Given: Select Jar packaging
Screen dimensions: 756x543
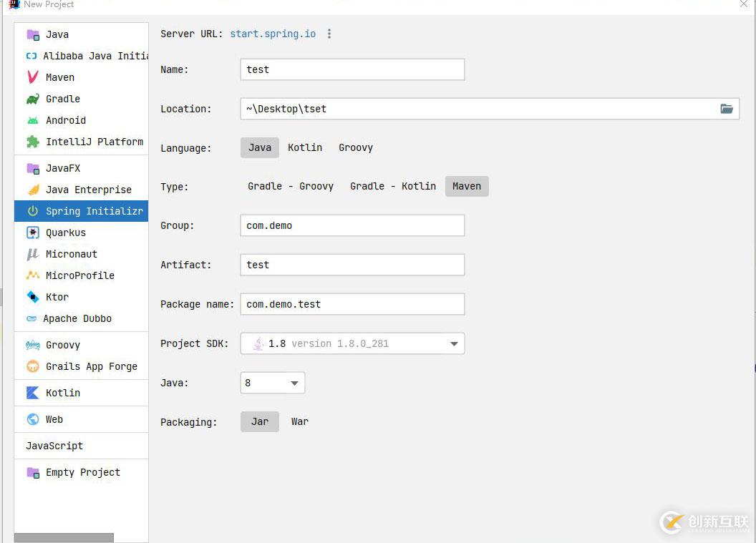Looking at the screenshot, I should [x=260, y=421].
